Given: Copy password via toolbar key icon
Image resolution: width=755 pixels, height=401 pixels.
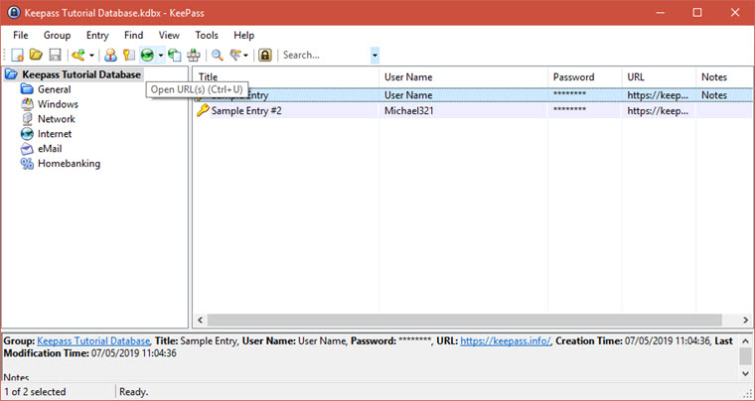Looking at the screenshot, I should pos(129,55).
